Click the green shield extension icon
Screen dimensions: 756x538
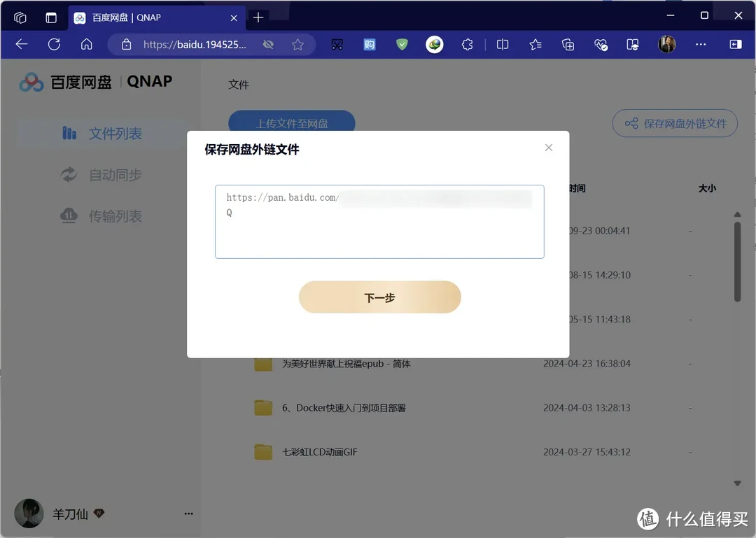[x=402, y=44]
